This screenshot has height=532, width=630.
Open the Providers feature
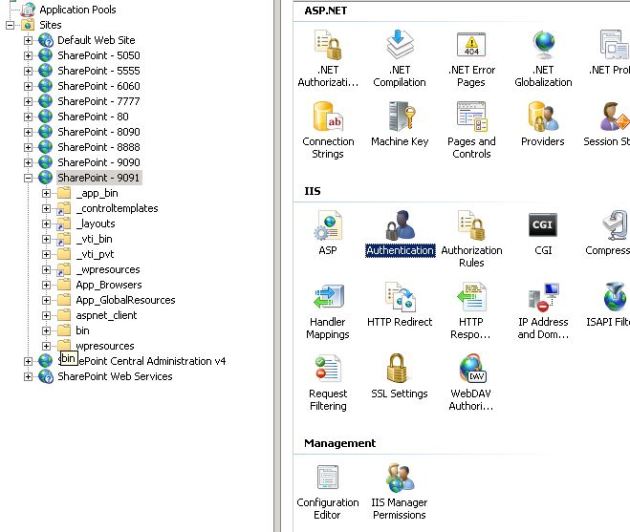(543, 124)
